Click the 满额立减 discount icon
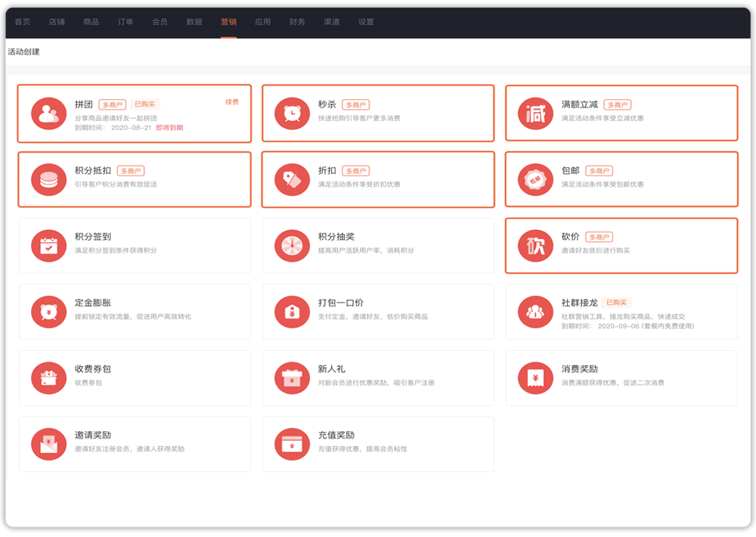Screen dimensions: 756x537 point(536,113)
